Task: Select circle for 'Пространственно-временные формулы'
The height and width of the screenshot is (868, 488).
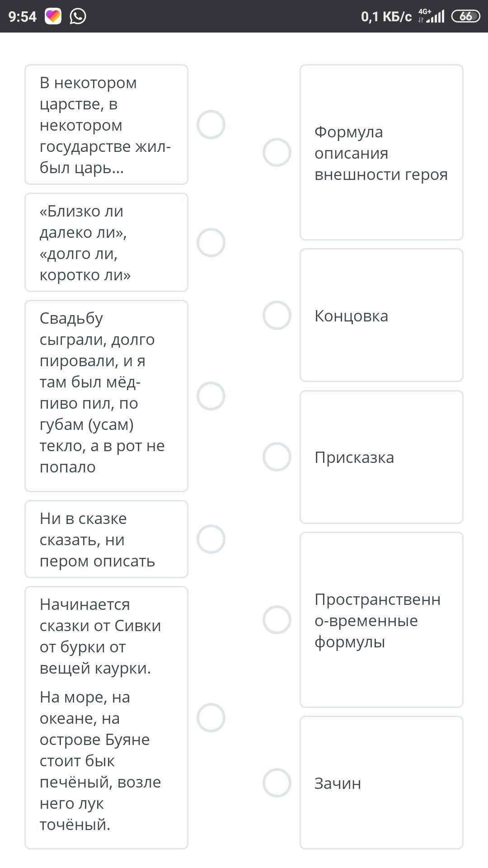Action: tap(277, 619)
